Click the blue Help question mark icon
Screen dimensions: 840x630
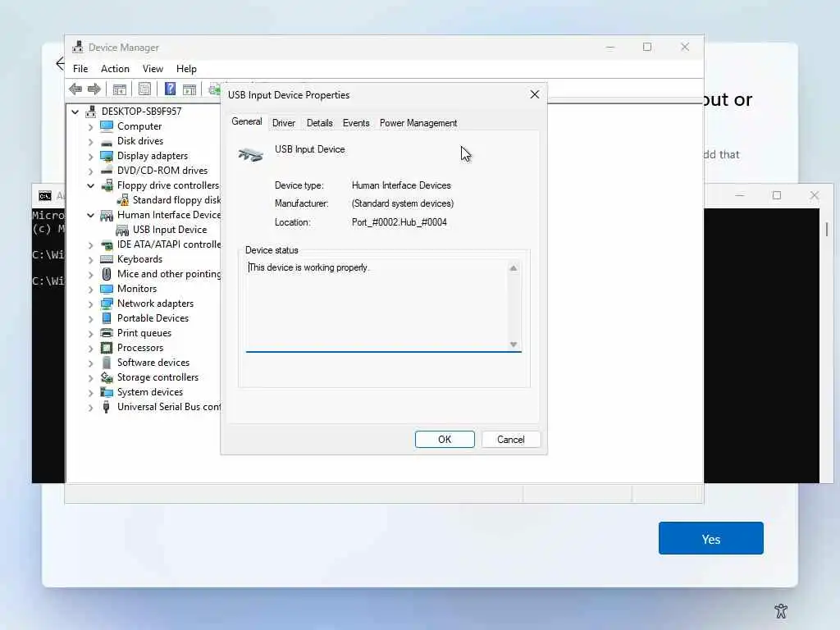pos(170,89)
